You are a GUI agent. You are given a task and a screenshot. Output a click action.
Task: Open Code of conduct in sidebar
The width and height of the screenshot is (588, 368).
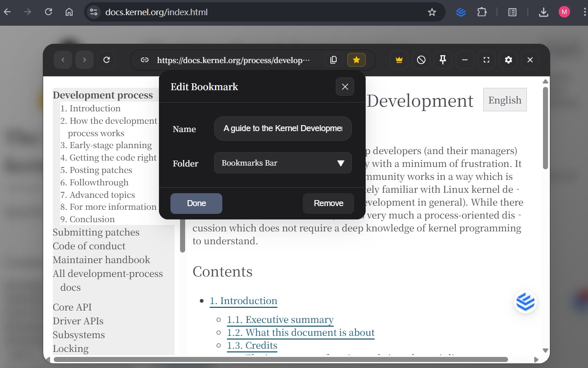pos(89,246)
